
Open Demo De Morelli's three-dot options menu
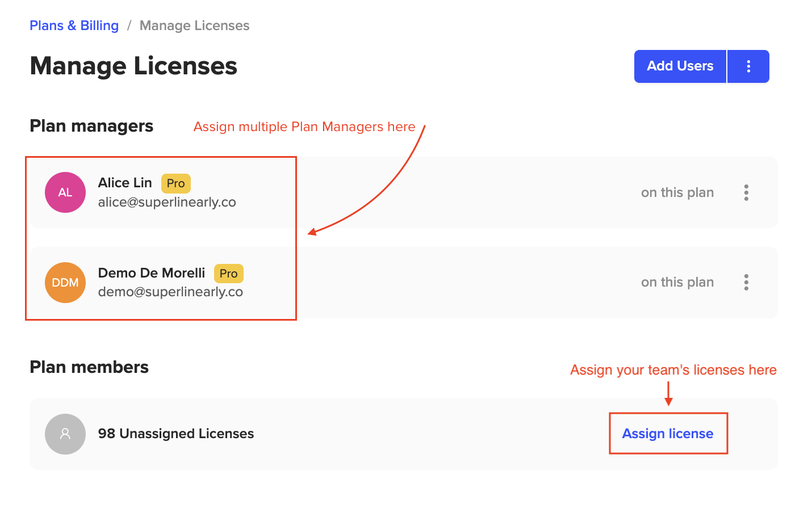tap(746, 282)
